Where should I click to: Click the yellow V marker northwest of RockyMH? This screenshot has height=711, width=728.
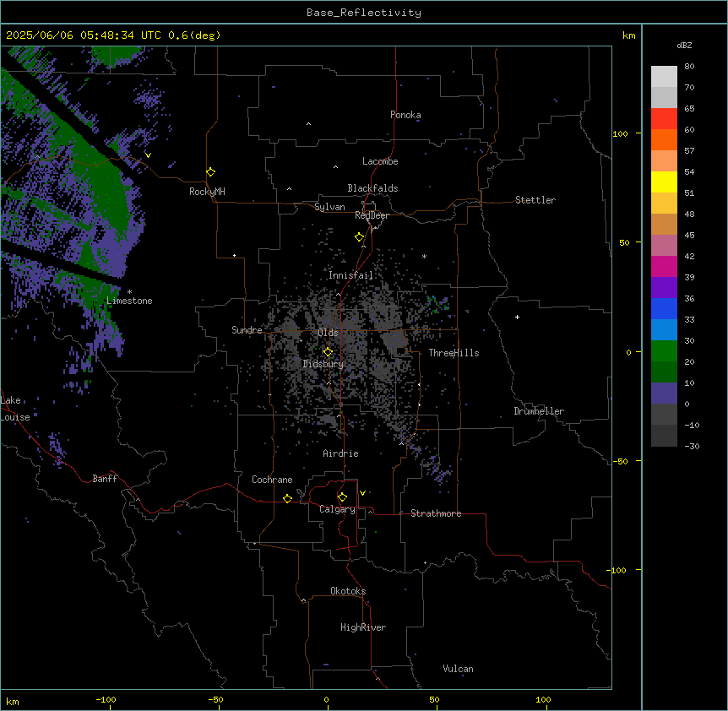[148, 155]
